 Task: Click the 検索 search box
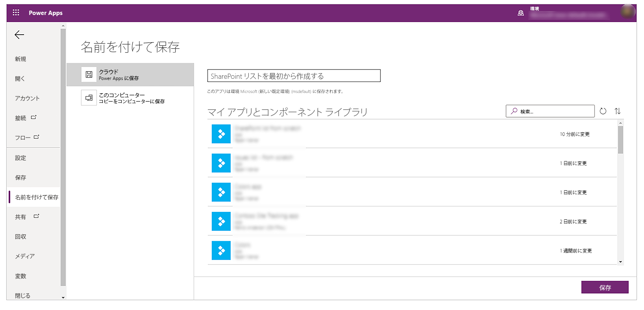[550, 111]
